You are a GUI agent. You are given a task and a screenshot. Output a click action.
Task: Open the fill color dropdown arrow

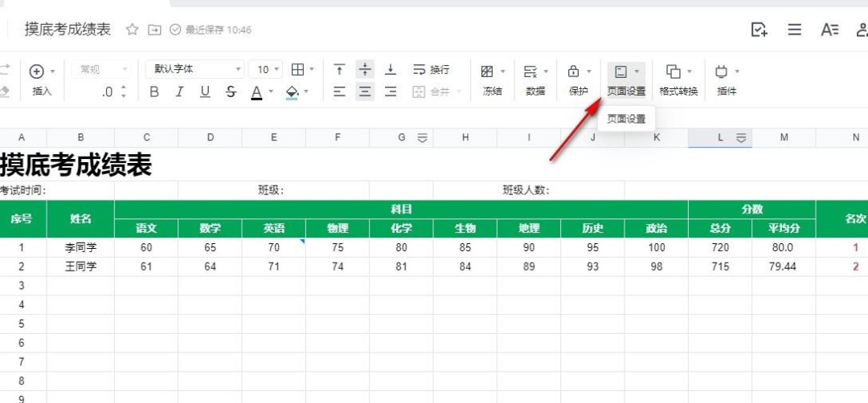point(306,92)
